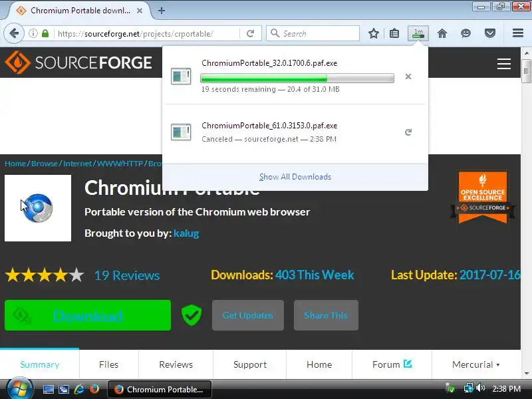The image size is (532, 399).
Task: Cancel the ChromiumPortable_32.0.1700.6 download
Action: 408,76
